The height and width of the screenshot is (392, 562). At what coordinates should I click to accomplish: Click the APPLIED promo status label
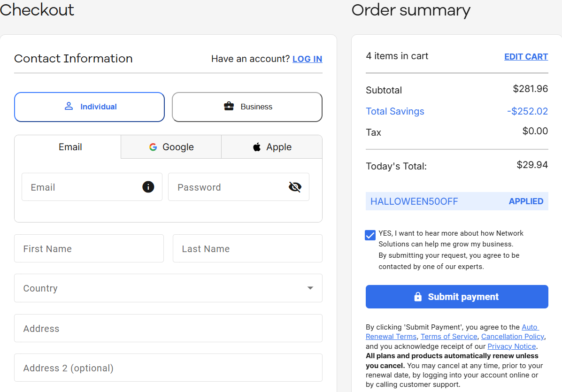526,201
